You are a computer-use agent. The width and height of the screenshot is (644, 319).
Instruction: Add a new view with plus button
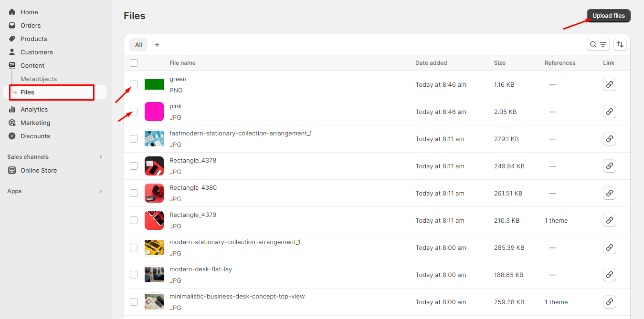(157, 45)
